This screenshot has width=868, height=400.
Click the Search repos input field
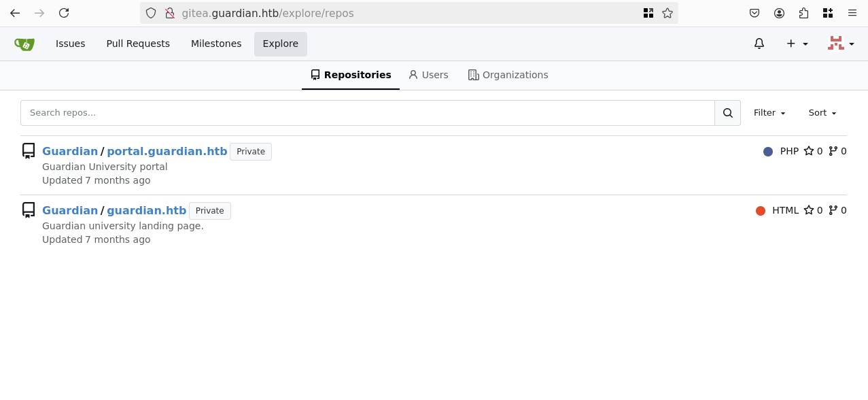pos(367,113)
